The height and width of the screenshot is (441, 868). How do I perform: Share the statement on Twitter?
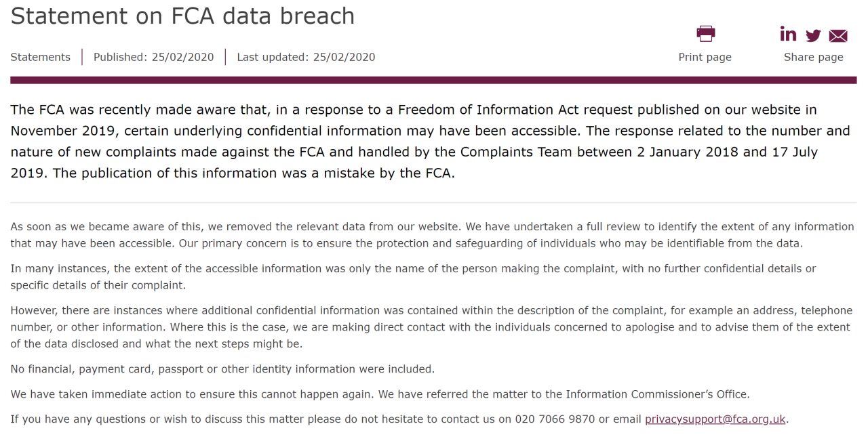pyautogui.click(x=813, y=36)
